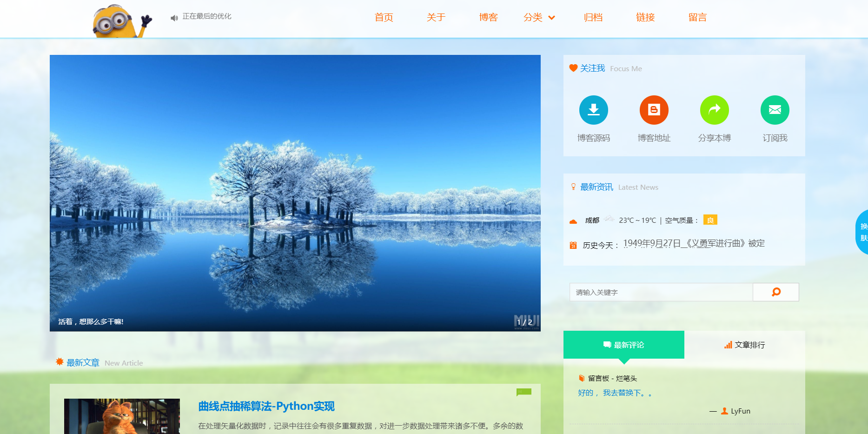Open the 归档 menu item

(593, 17)
